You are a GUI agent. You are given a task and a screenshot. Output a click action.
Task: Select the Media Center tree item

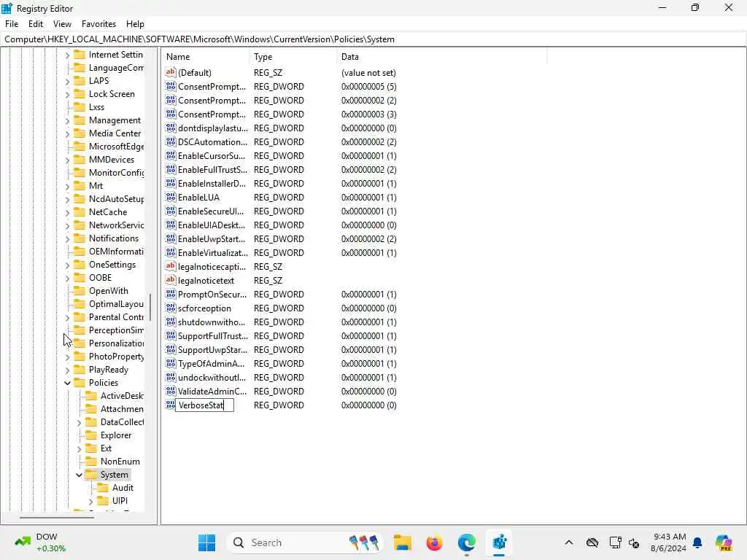tap(115, 133)
